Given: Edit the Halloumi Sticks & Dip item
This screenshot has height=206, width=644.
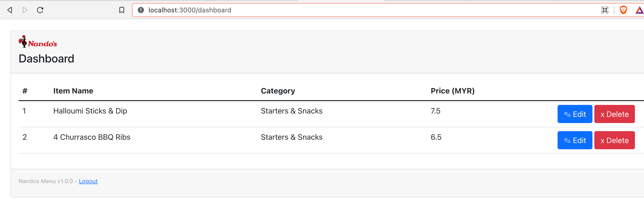Looking at the screenshot, I should (575, 114).
